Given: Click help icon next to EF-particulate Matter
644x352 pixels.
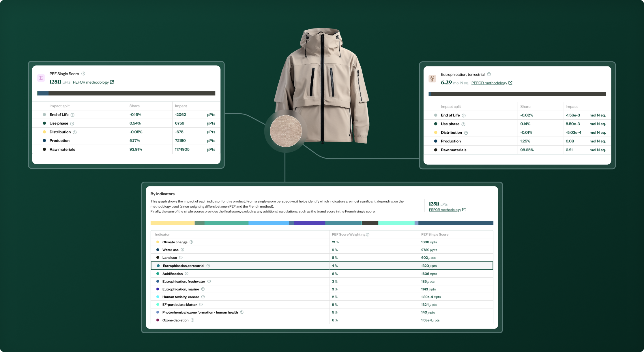Looking at the screenshot, I should 201,305.
